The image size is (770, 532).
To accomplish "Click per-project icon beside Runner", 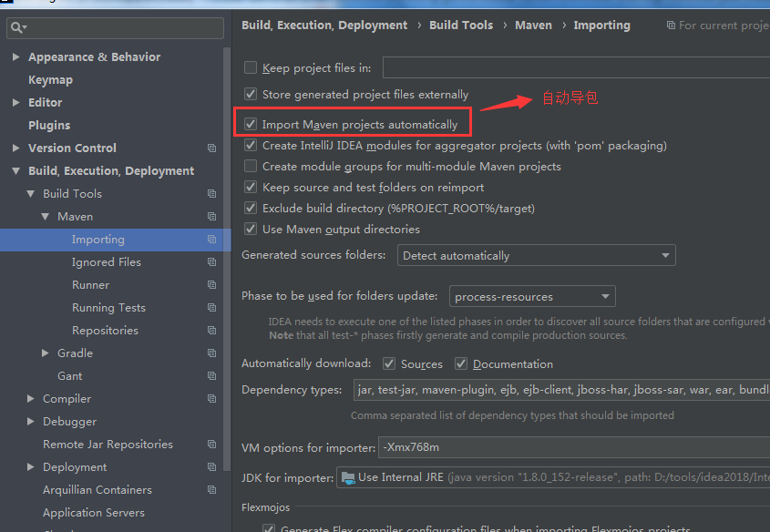I will [211, 284].
